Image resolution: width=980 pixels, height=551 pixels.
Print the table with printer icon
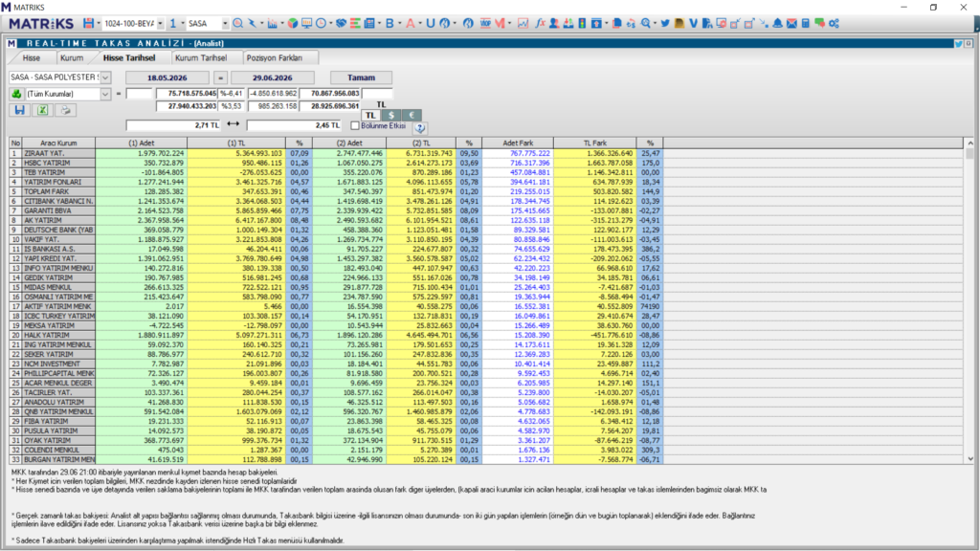click(x=66, y=110)
